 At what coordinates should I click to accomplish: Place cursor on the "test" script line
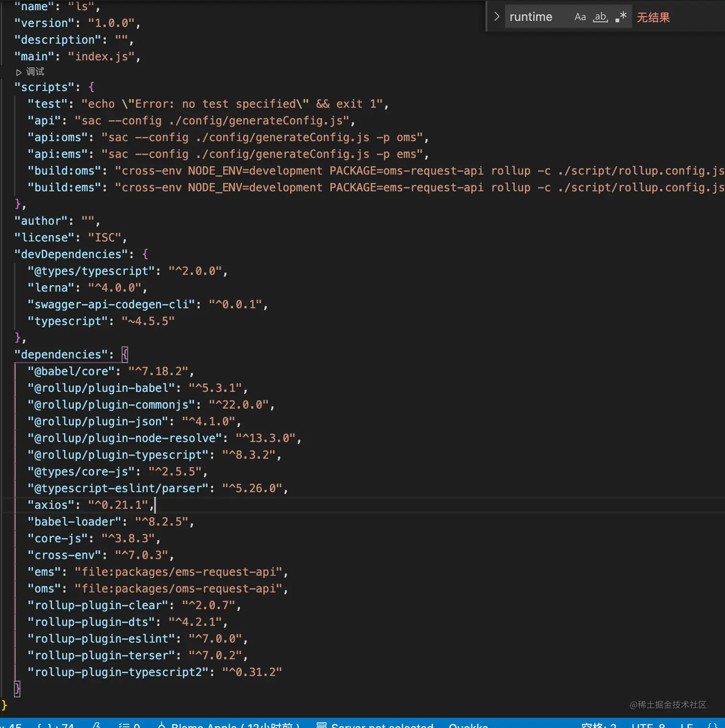tap(208, 104)
